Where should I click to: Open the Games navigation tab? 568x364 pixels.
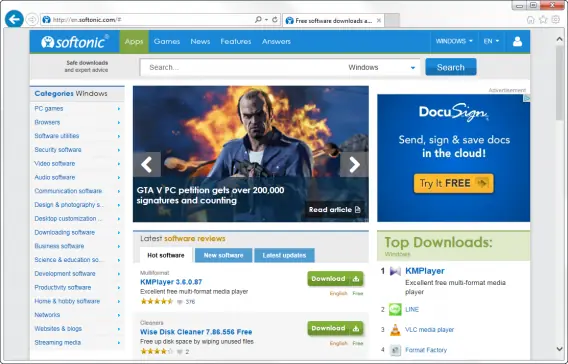pos(167,42)
